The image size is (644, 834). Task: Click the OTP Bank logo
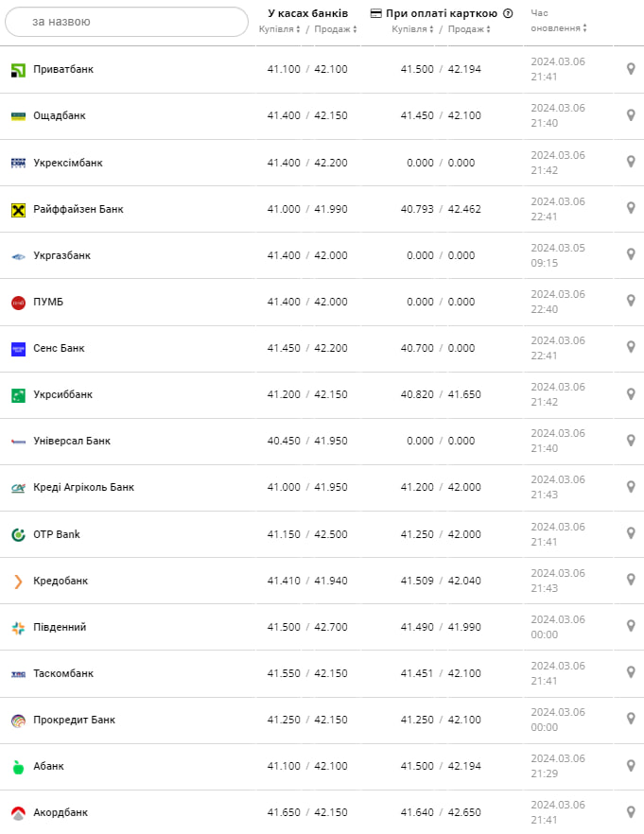point(18,534)
